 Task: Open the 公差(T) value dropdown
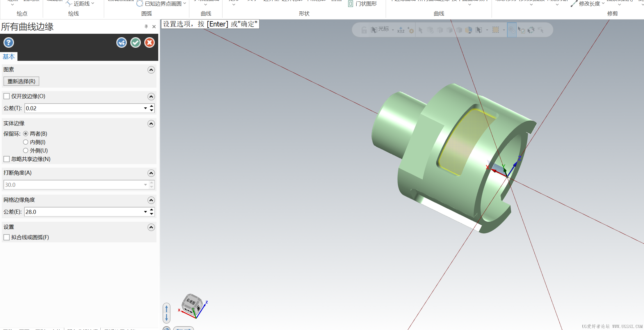[x=145, y=108]
